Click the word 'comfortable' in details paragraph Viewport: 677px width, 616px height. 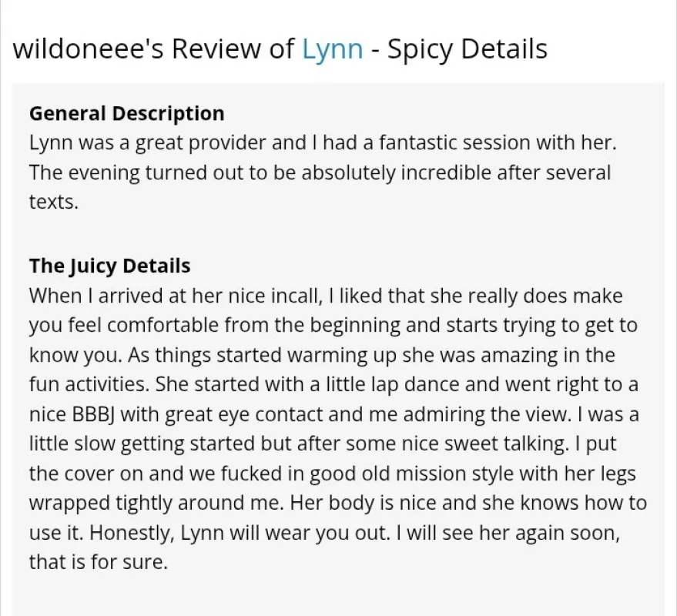tap(165, 326)
